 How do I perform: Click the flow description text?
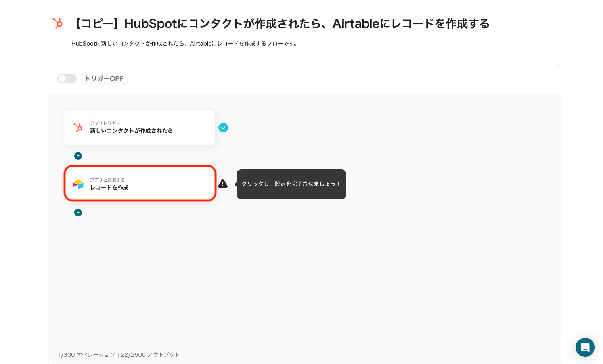(185, 44)
